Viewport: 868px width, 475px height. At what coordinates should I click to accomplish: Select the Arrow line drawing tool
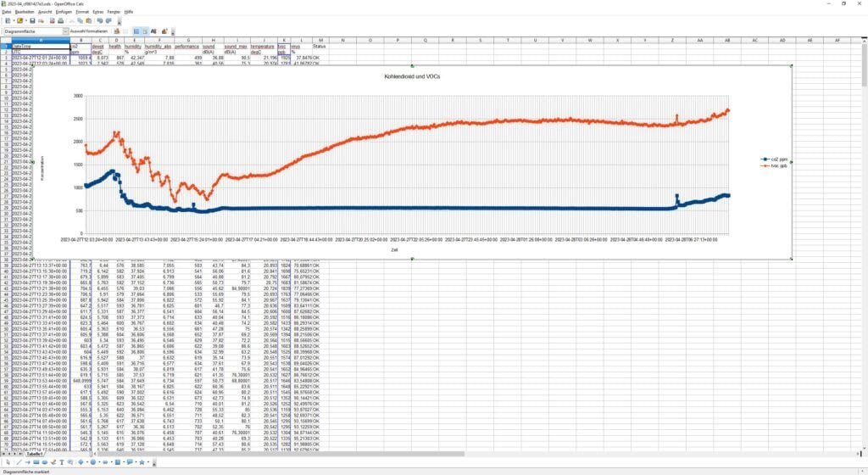28,462
